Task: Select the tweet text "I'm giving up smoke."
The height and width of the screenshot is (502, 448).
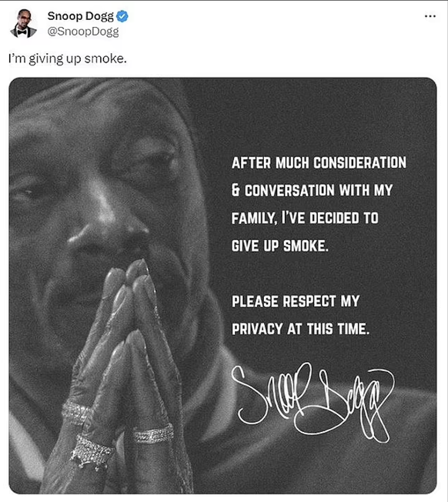Action: coord(68,59)
